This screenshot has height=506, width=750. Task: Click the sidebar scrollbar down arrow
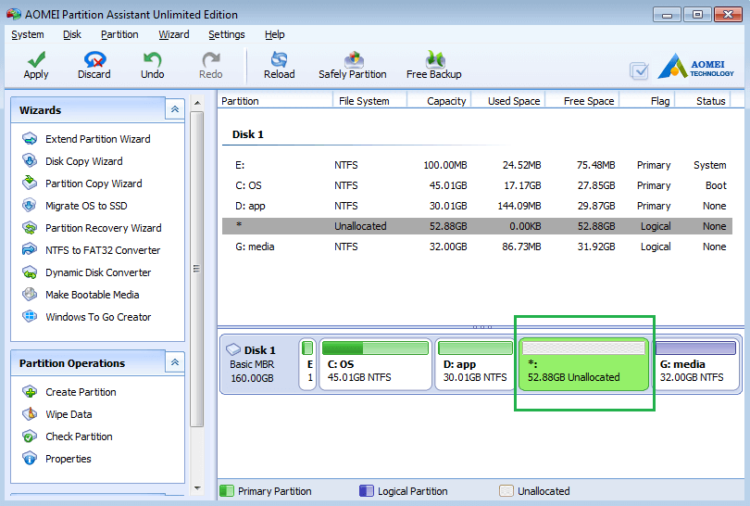[197, 488]
